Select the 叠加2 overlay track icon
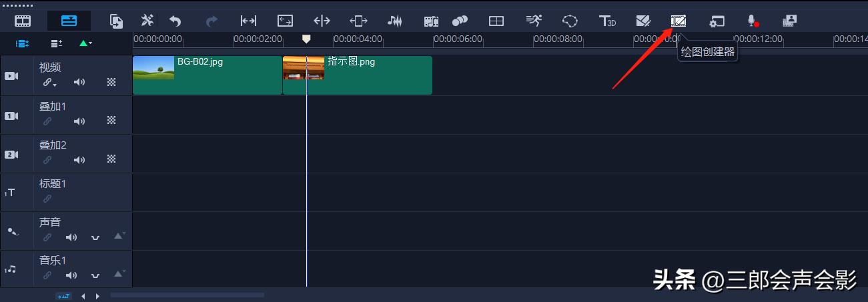Screen dimensions: 868x302 coord(11,155)
